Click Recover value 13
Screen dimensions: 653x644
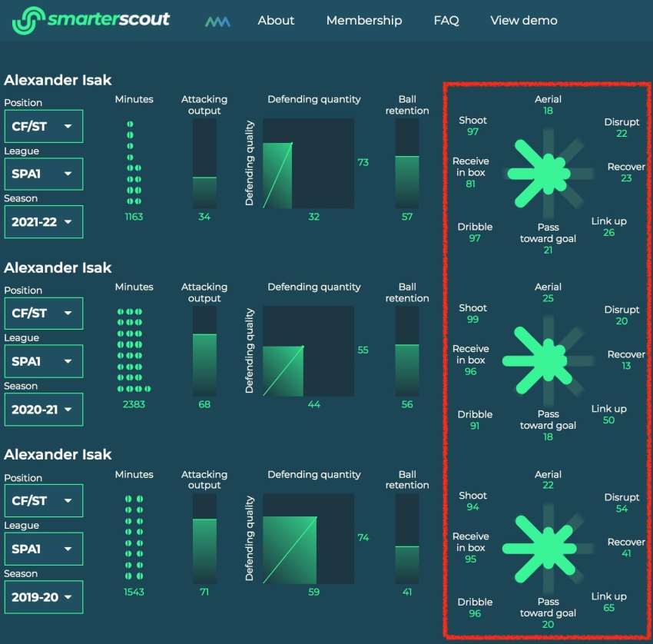pos(626,366)
